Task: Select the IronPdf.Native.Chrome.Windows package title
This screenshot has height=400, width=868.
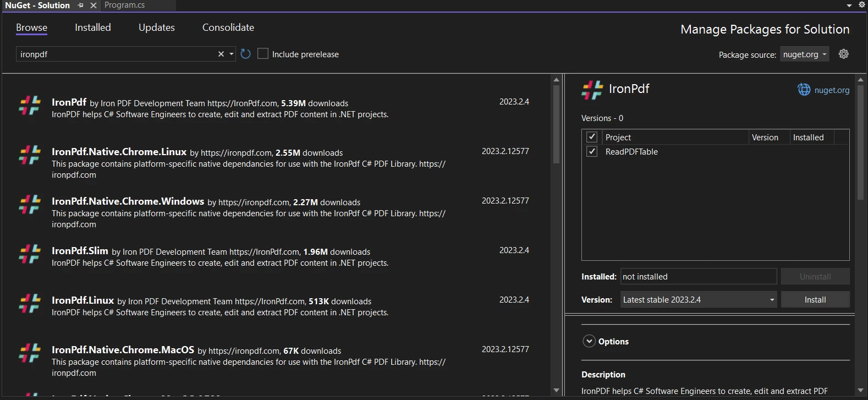Action: pos(128,201)
